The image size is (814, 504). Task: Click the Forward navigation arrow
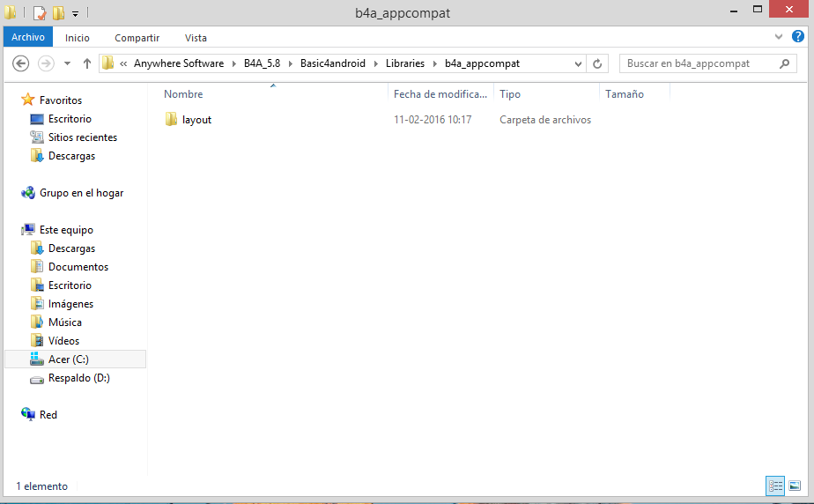[x=46, y=63]
